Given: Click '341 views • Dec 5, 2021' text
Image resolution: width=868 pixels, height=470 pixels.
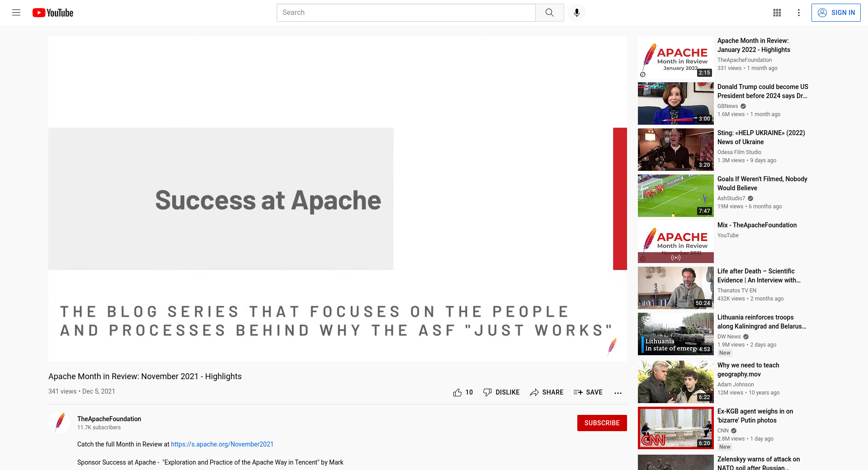Looking at the screenshot, I should coord(82,391).
